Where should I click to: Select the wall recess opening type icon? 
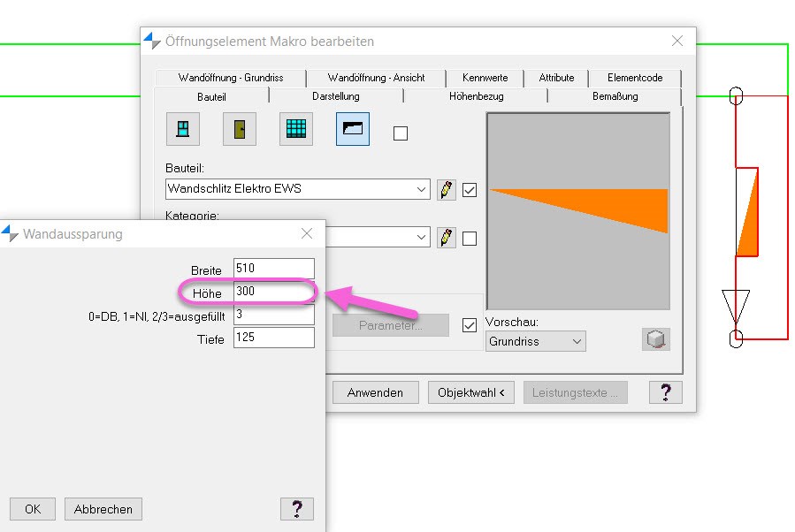pyautogui.click(x=353, y=129)
